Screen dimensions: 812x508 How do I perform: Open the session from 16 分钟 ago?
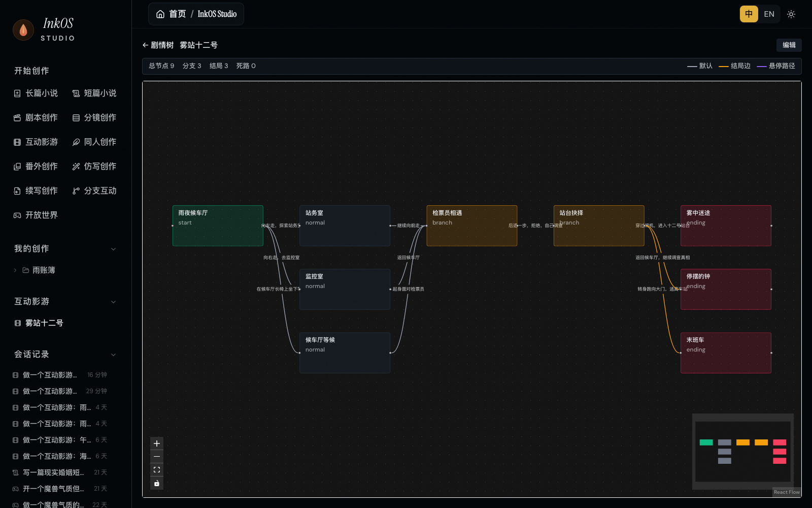click(60, 375)
